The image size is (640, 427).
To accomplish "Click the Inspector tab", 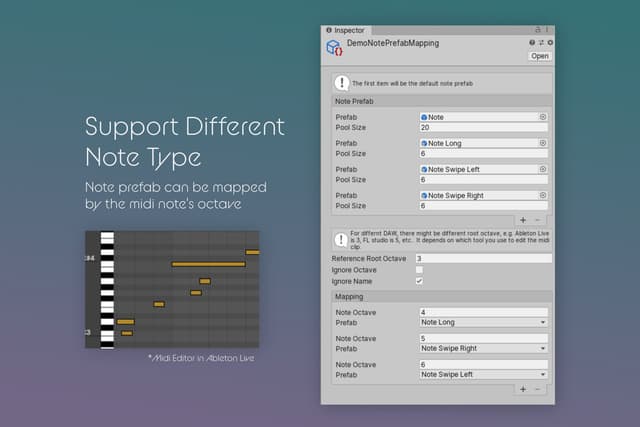I will pyautogui.click(x=346, y=30).
